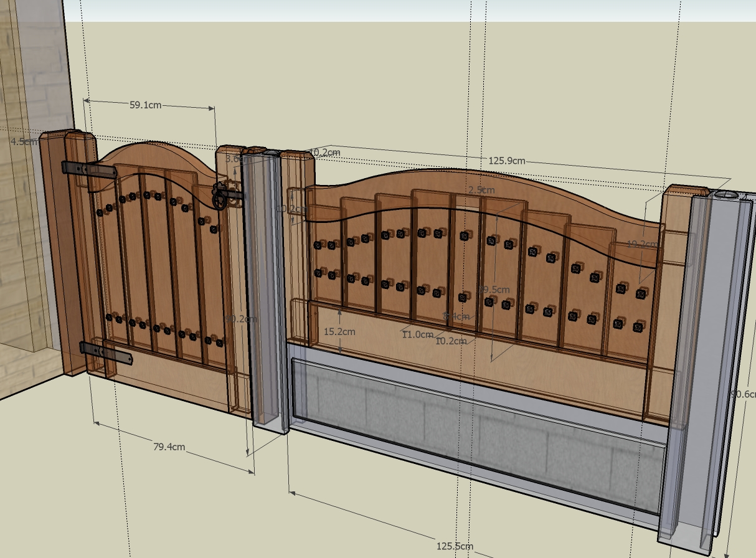Select the 90.6cm dimension label

[x=744, y=394]
